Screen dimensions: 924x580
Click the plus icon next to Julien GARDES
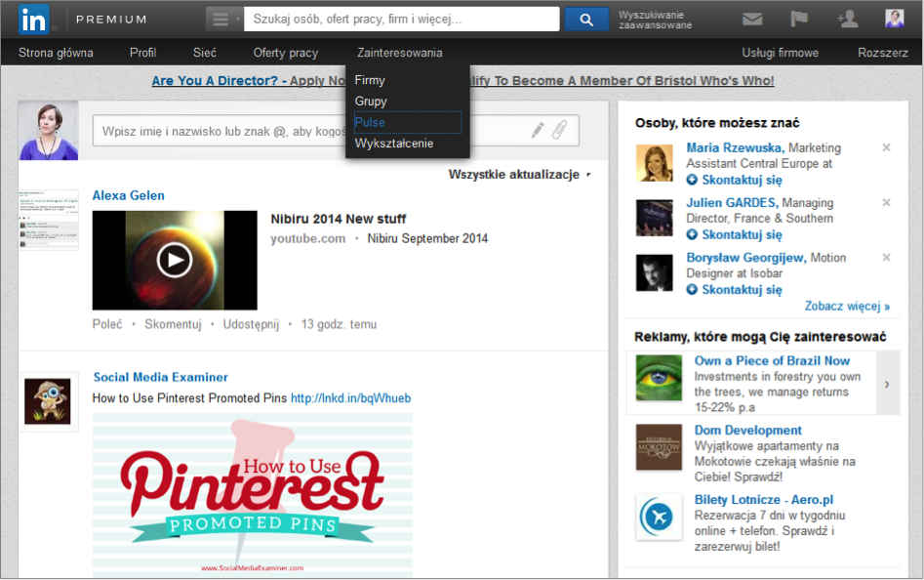692,234
